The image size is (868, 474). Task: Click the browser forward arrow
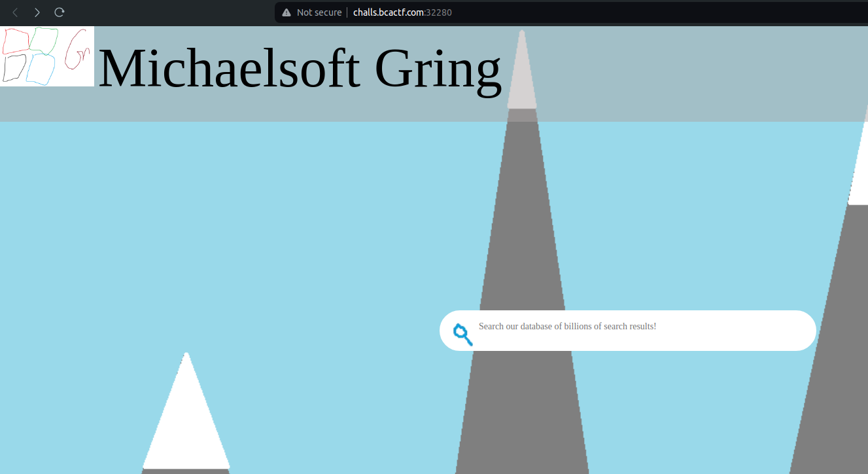(x=37, y=12)
